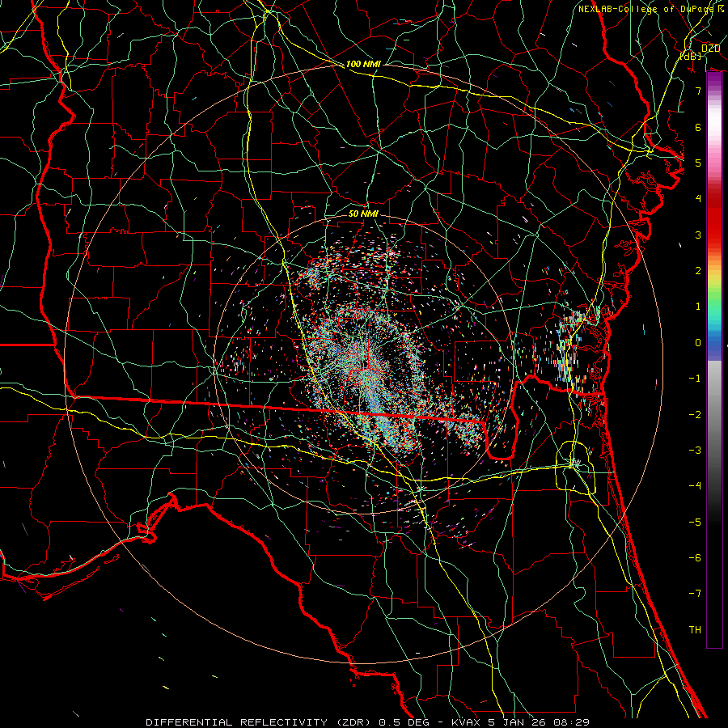Click the "100 NMI" range ring label

363,64
